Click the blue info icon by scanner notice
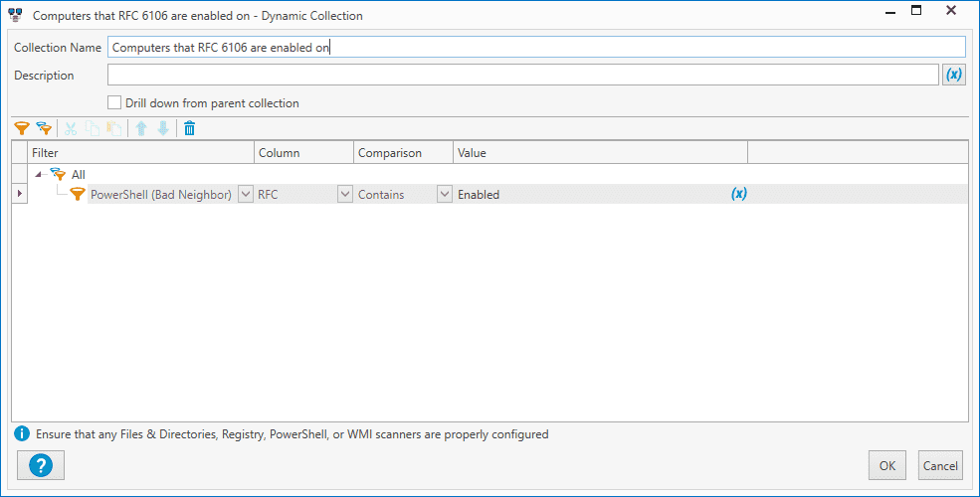Image resolution: width=980 pixels, height=497 pixels. (x=22, y=433)
